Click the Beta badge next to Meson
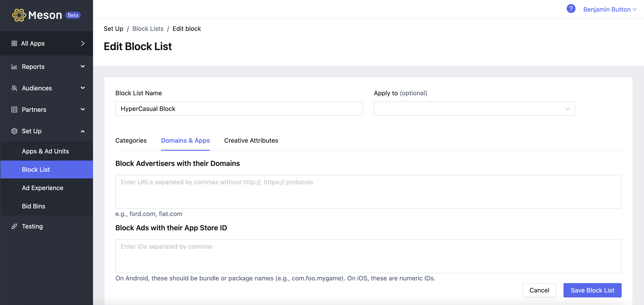644x305 pixels. tap(73, 15)
